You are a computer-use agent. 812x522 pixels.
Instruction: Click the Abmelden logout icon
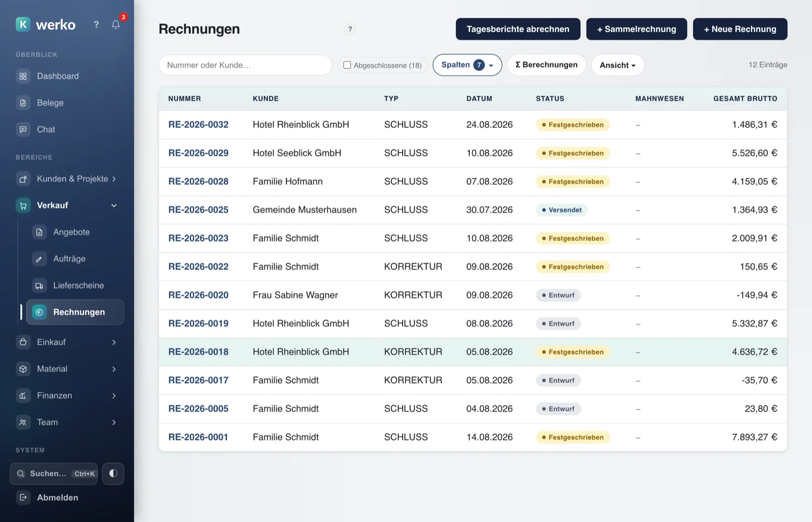(23, 498)
